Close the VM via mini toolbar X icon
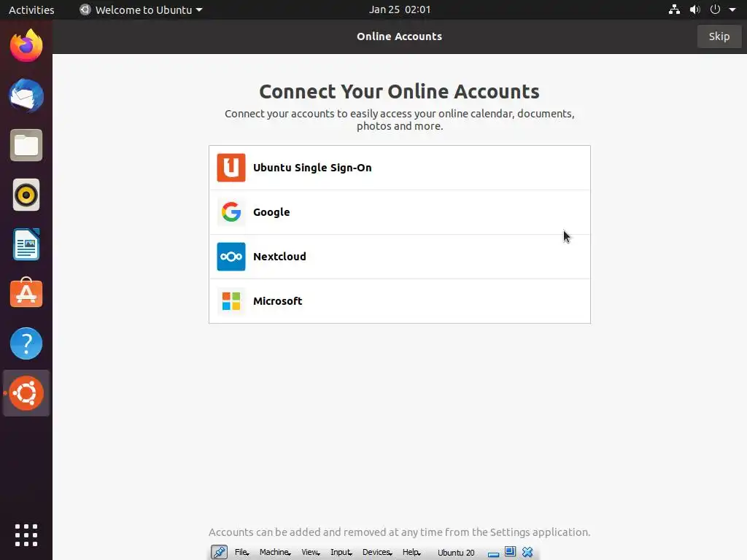 coord(527,553)
